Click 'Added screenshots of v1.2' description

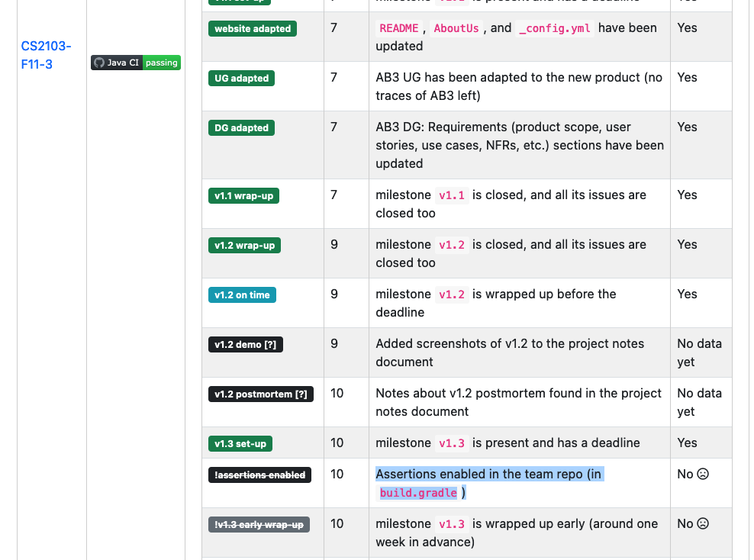[x=510, y=352]
